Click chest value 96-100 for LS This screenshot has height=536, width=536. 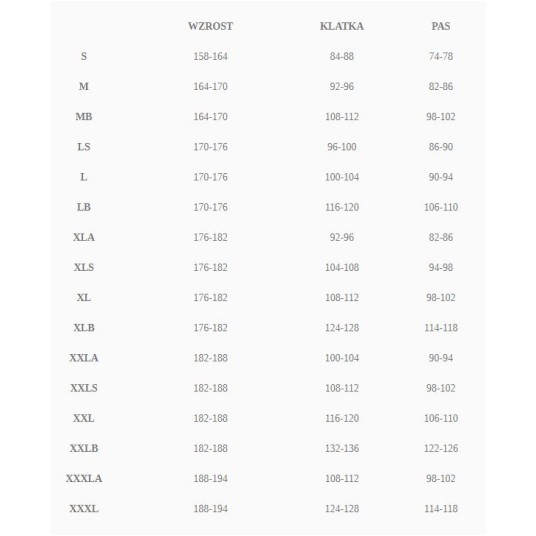point(342,147)
